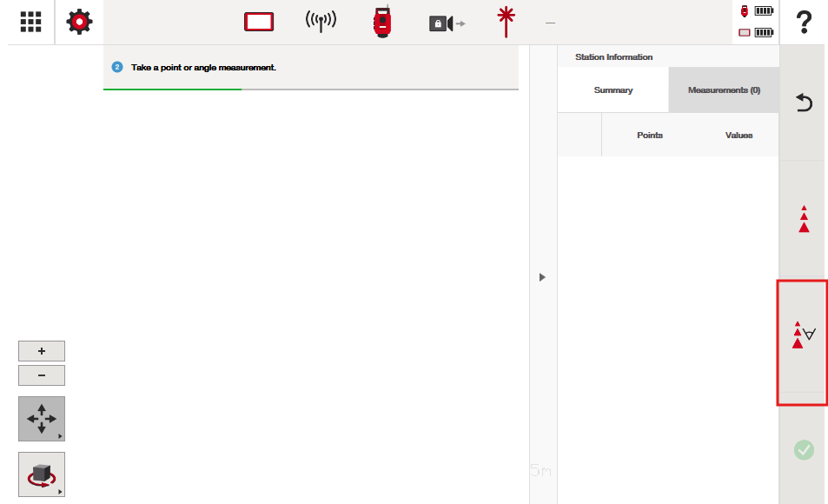Open help with the question mark
Image resolution: width=828 pixels, height=504 pixels.
coord(804,23)
